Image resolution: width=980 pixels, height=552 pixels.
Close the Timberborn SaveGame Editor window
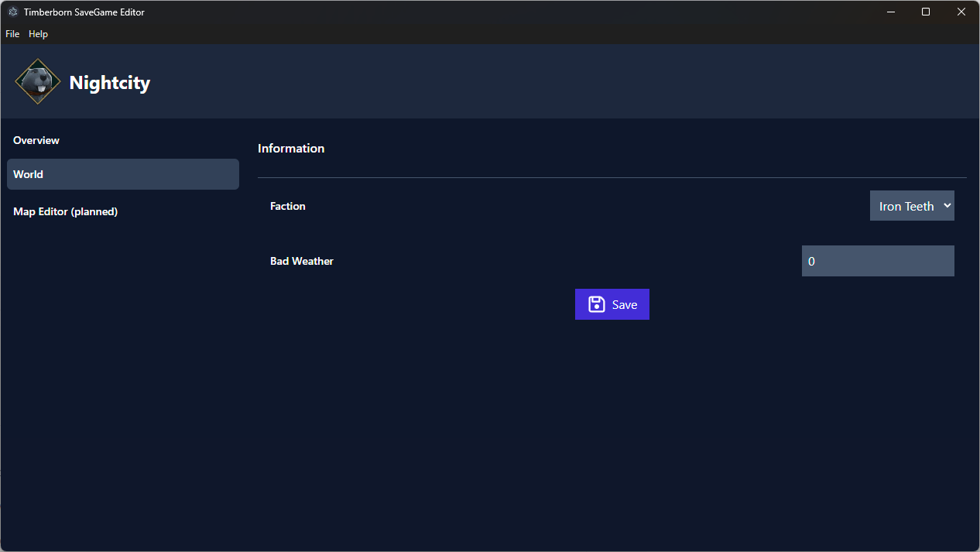tap(961, 12)
